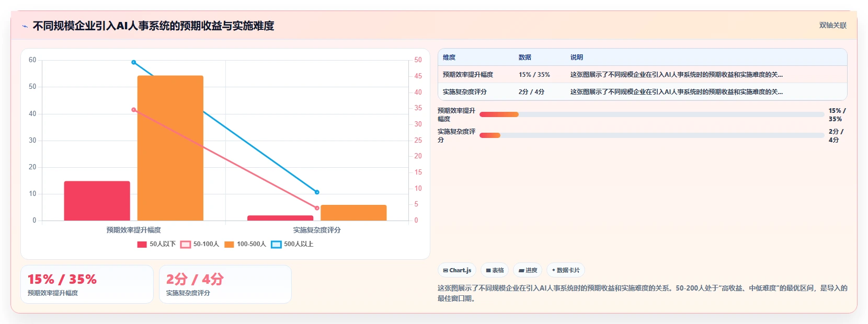The width and height of the screenshot is (868, 324).
Task: Click the 实施复杂度评分 progress bar
Action: click(652, 135)
